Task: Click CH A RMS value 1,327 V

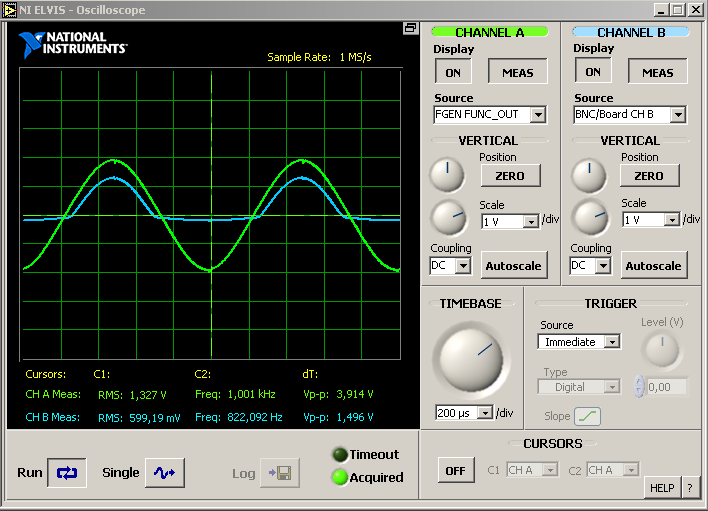Action: (x=148, y=395)
